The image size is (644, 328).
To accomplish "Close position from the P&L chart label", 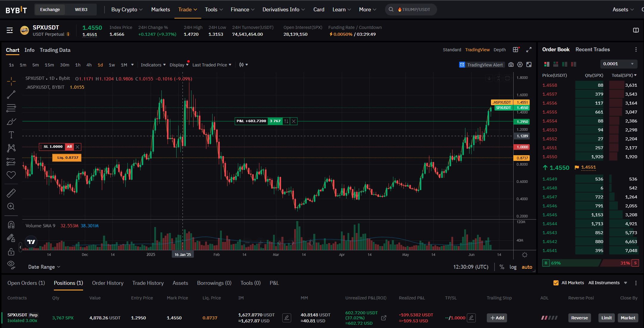I will (x=294, y=121).
